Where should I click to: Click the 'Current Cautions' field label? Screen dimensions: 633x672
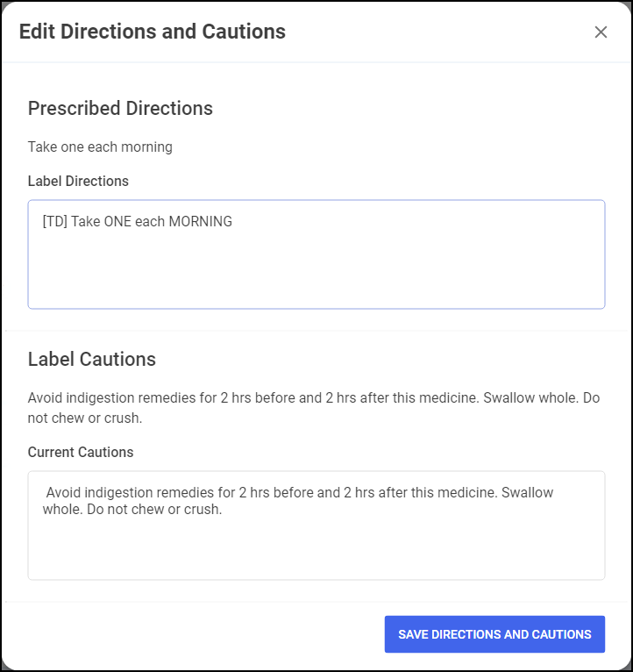click(x=81, y=453)
